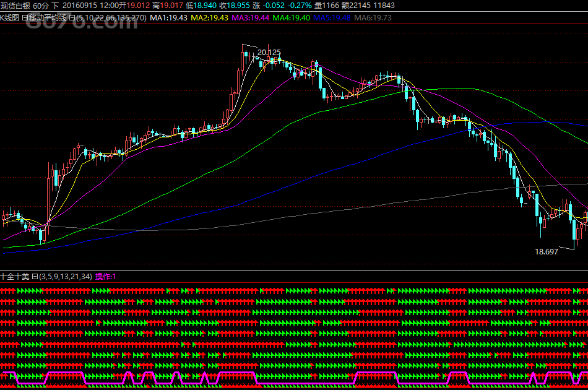Select the magenta MA3:19.44 legend label
Viewport: 588px width, 390px height.
[x=250, y=17]
